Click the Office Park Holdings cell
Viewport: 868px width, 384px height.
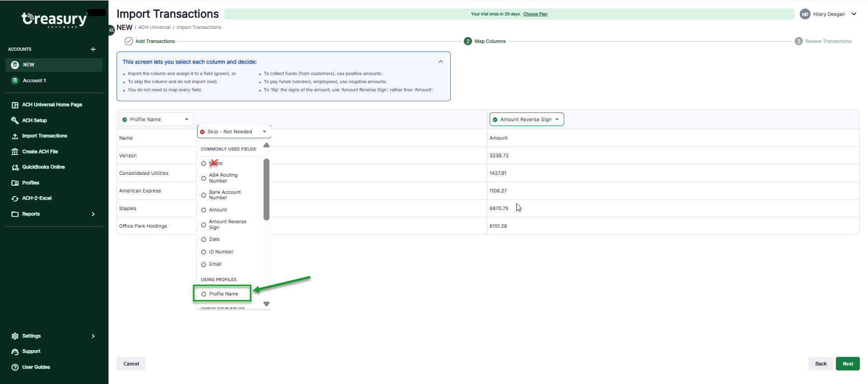143,226
